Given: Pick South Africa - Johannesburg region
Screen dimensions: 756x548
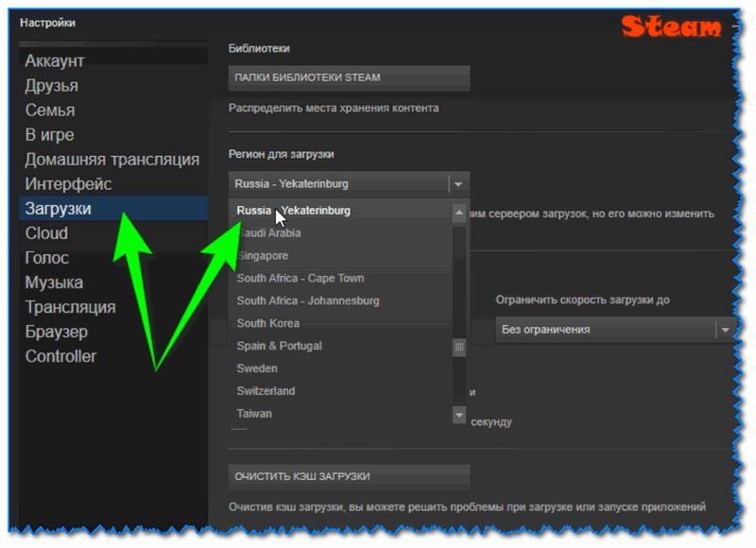Looking at the screenshot, I should tap(340, 300).
